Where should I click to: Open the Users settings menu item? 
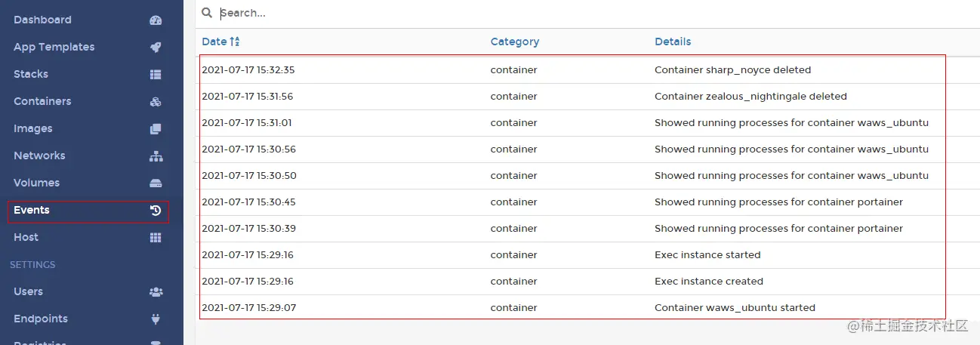click(28, 291)
